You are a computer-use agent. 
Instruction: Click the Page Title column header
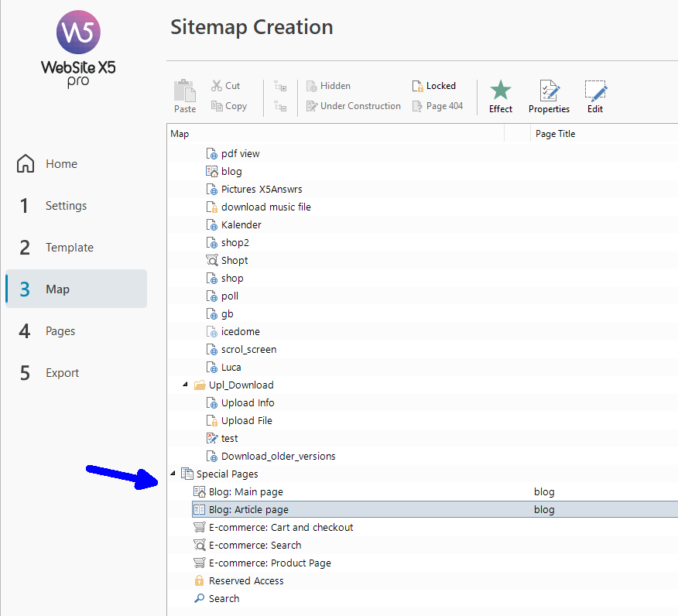pyautogui.click(x=555, y=134)
